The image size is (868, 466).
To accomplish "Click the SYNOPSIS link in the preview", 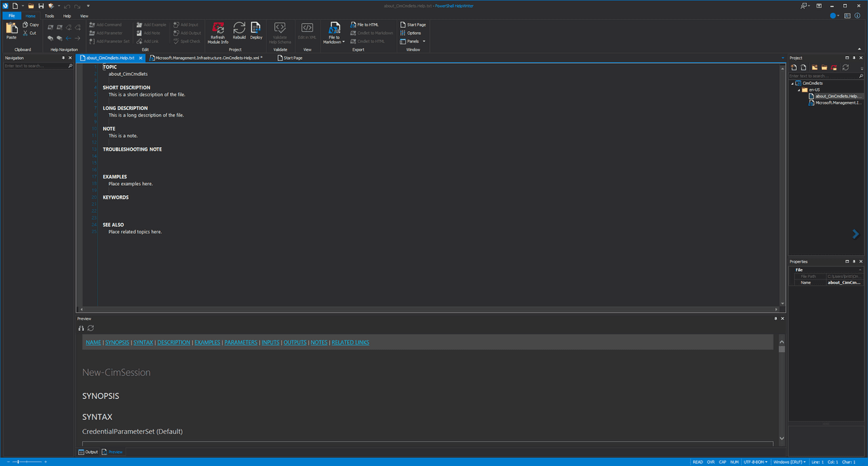I will pyautogui.click(x=117, y=343).
